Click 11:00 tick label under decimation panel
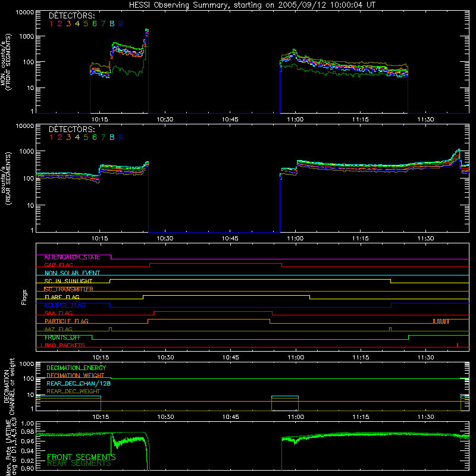The width and height of the screenshot is (476, 476). (296, 417)
